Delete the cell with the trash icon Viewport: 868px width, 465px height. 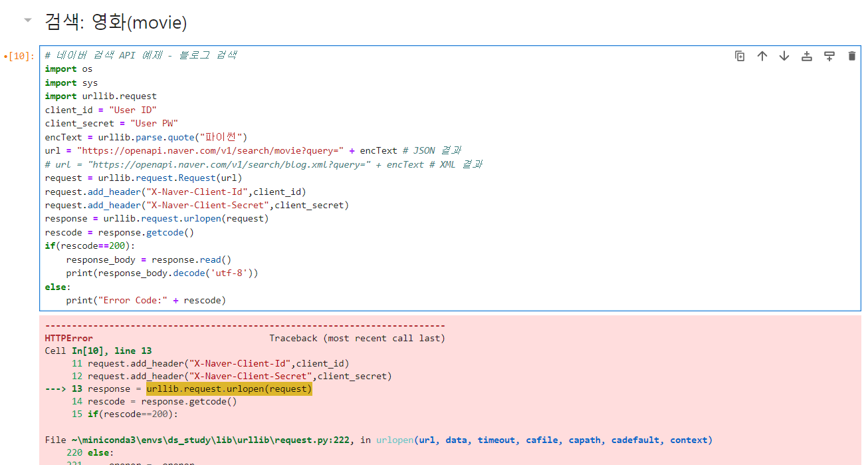(851, 56)
